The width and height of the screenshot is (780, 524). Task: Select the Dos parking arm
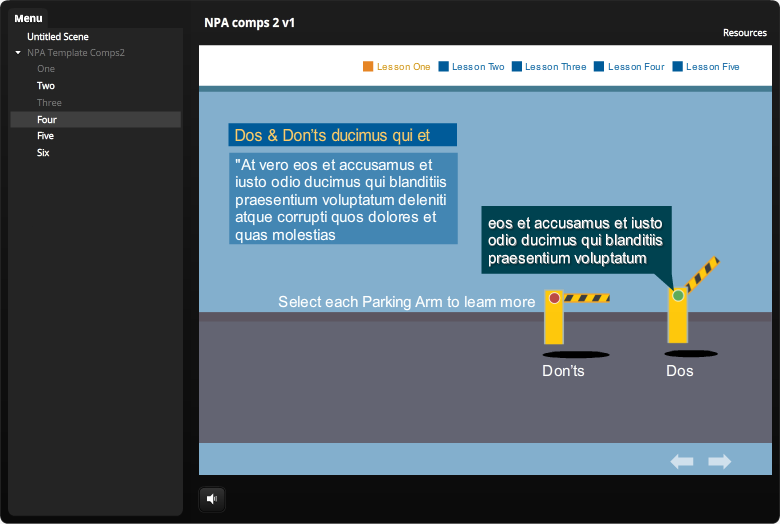click(679, 314)
